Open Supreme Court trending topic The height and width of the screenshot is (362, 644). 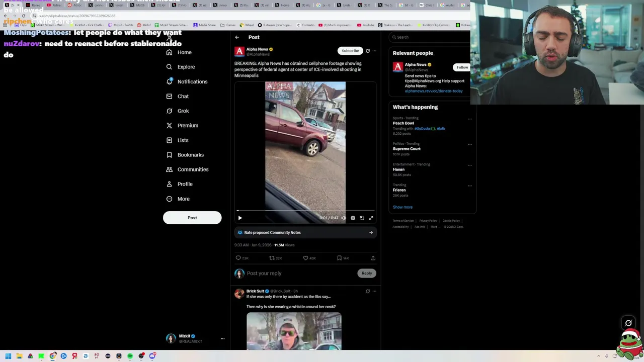pos(407,149)
